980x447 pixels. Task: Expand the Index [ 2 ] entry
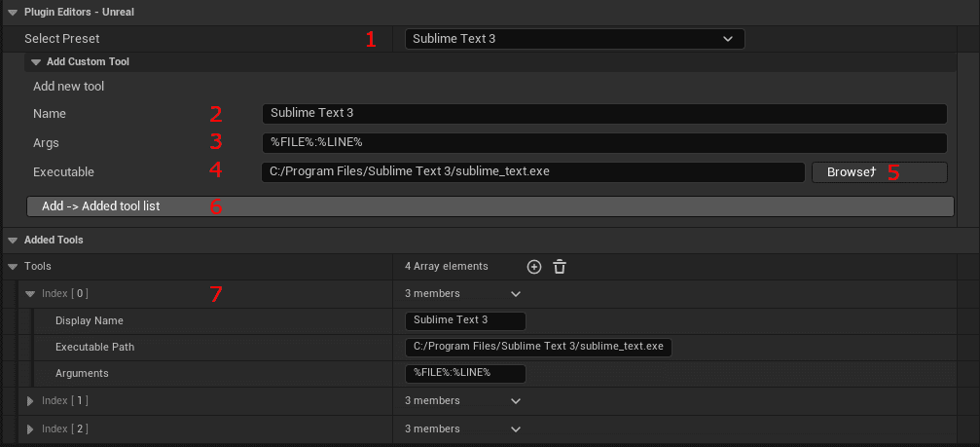[29, 428]
